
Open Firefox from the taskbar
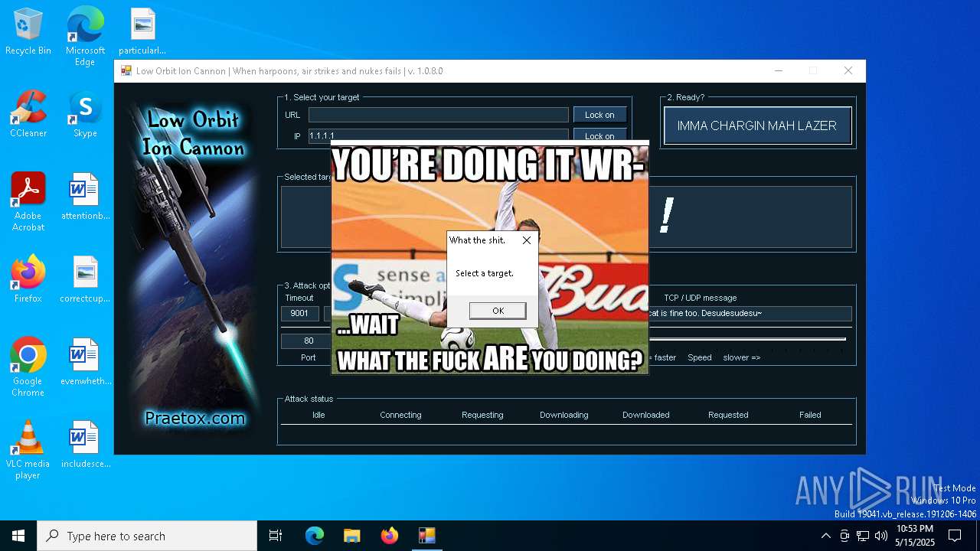pyautogui.click(x=389, y=536)
